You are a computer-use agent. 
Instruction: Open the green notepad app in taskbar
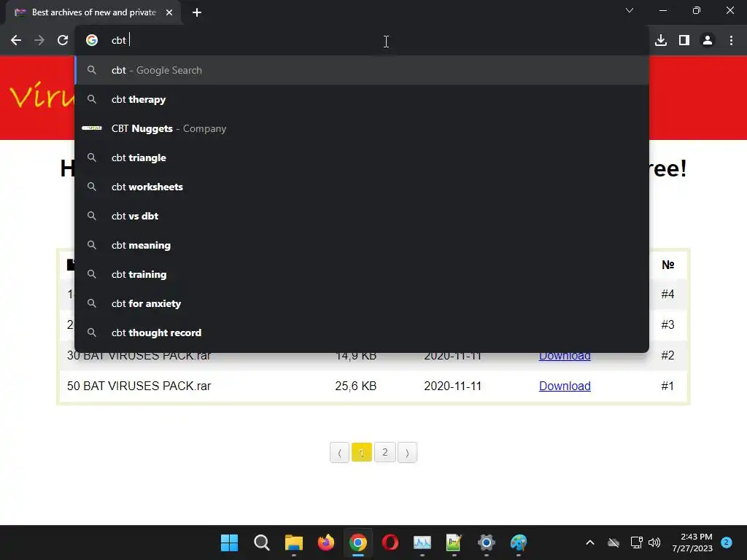pyautogui.click(x=454, y=542)
